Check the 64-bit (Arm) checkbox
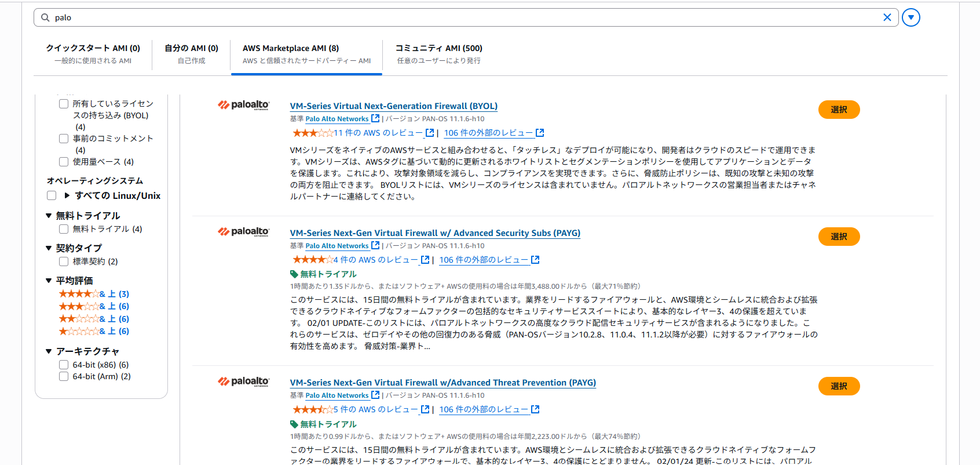This screenshot has height=465, width=980. [x=64, y=376]
